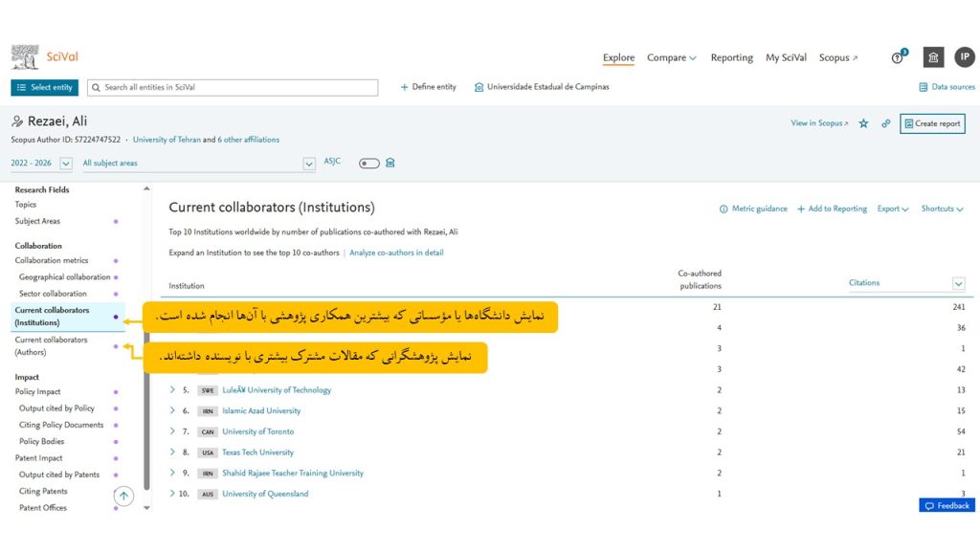Expand the Islamic Azad University row

[x=172, y=410]
